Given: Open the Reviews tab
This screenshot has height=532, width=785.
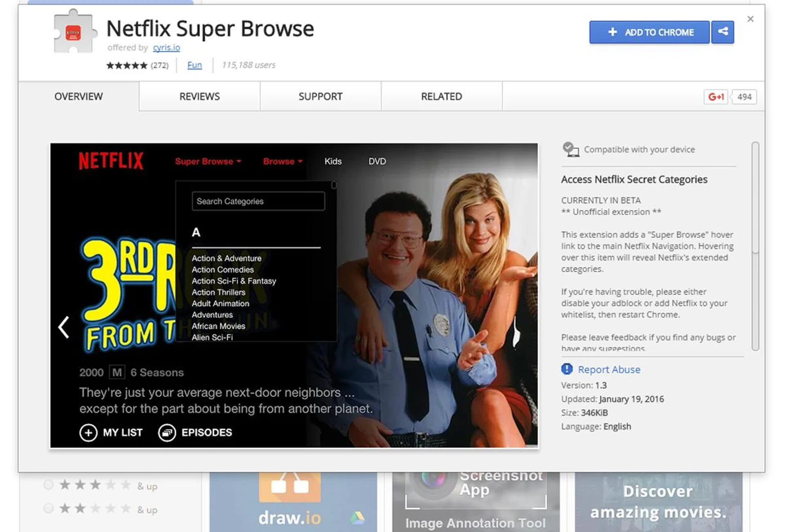Looking at the screenshot, I should pos(200,97).
